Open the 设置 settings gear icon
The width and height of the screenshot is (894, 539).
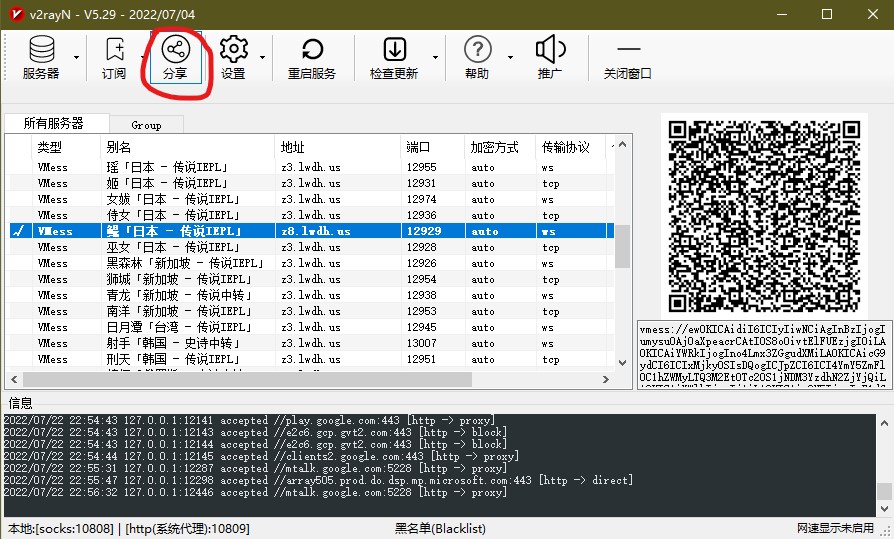tap(233, 57)
